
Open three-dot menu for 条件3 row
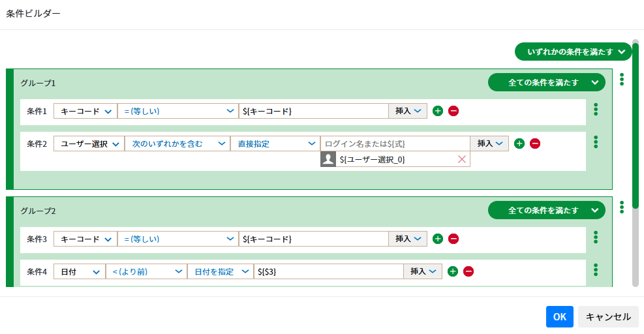tap(596, 237)
